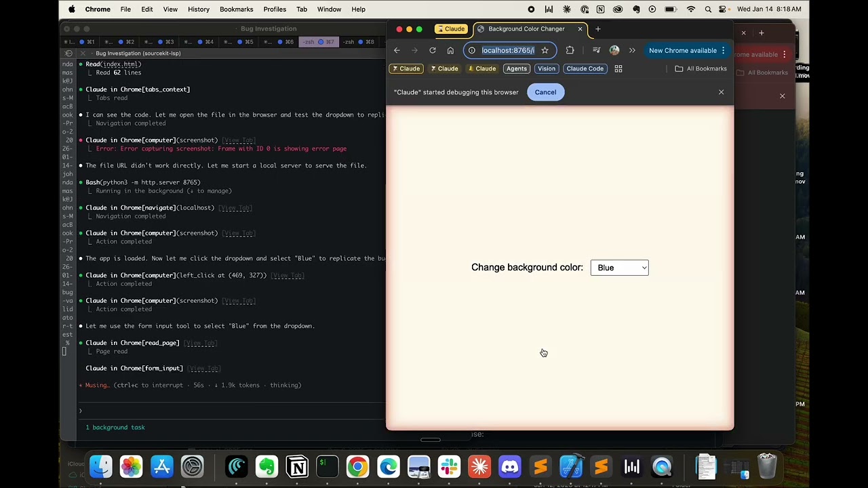Open the Vision bookmark
Image resolution: width=868 pixels, height=488 pixels.
click(547, 68)
